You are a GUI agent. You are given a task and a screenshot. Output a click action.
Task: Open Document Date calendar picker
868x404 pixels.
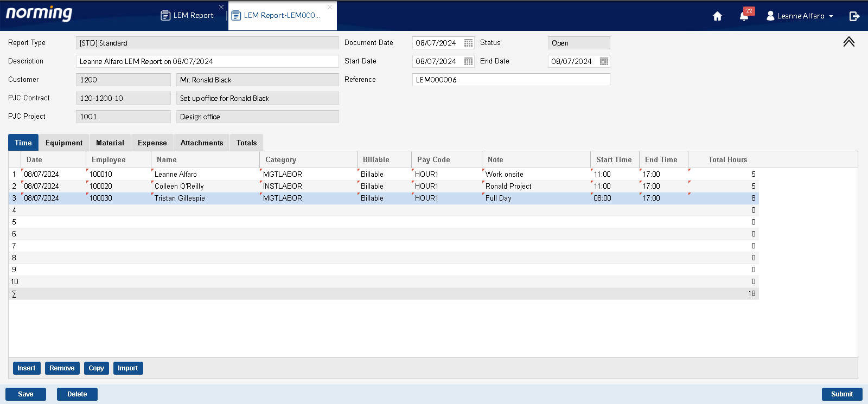468,43
